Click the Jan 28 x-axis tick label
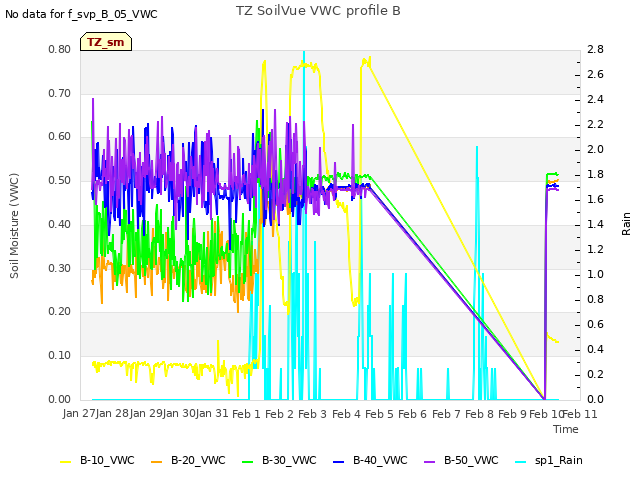This screenshot has height=480, width=640. pyautogui.click(x=112, y=413)
